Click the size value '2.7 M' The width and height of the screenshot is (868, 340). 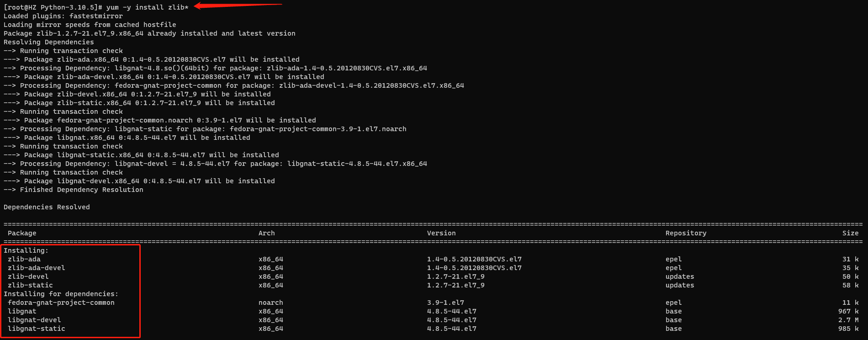pos(848,320)
